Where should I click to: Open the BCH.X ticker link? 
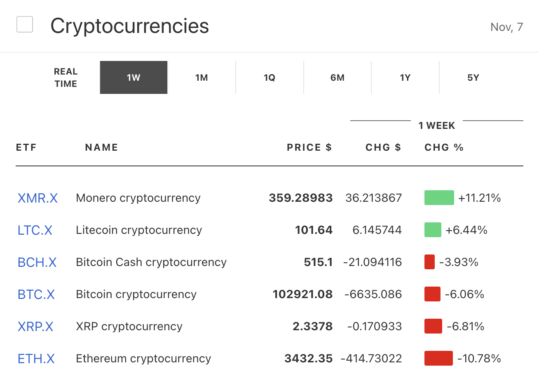pyautogui.click(x=37, y=262)
